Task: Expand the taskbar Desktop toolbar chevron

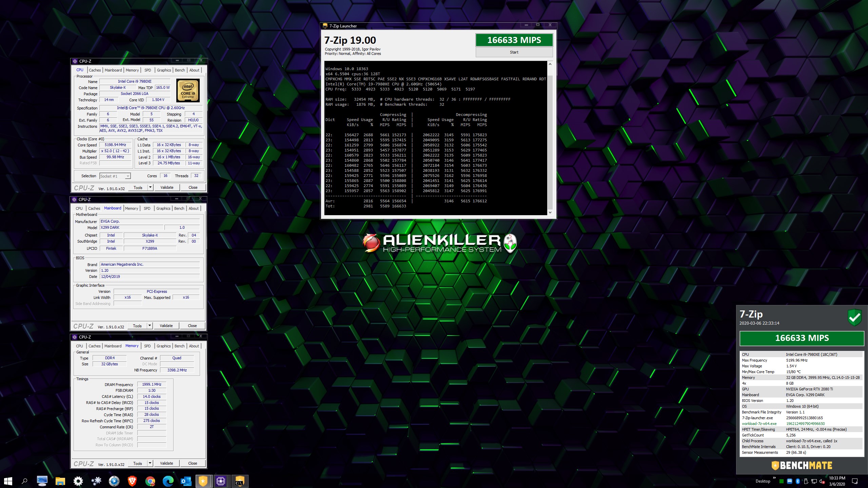Action: point(774,478)
